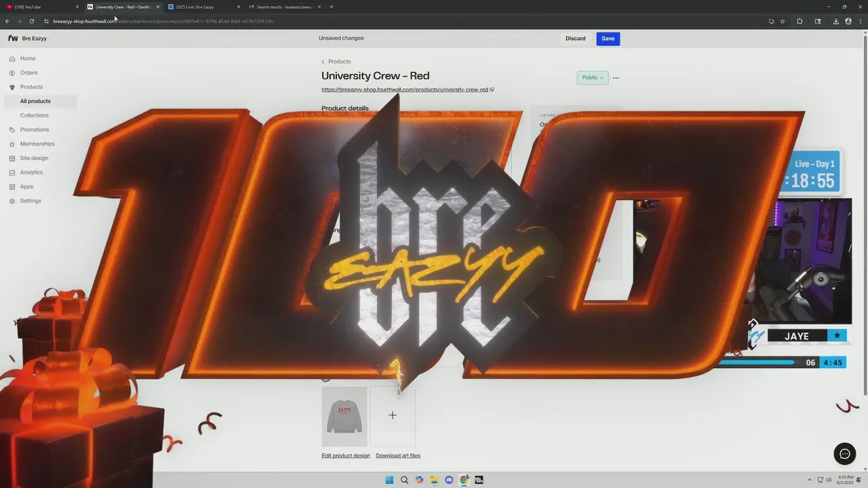This screenshot has width=868, height=488.
Task: Open a new browser tab
Action: 331,7
